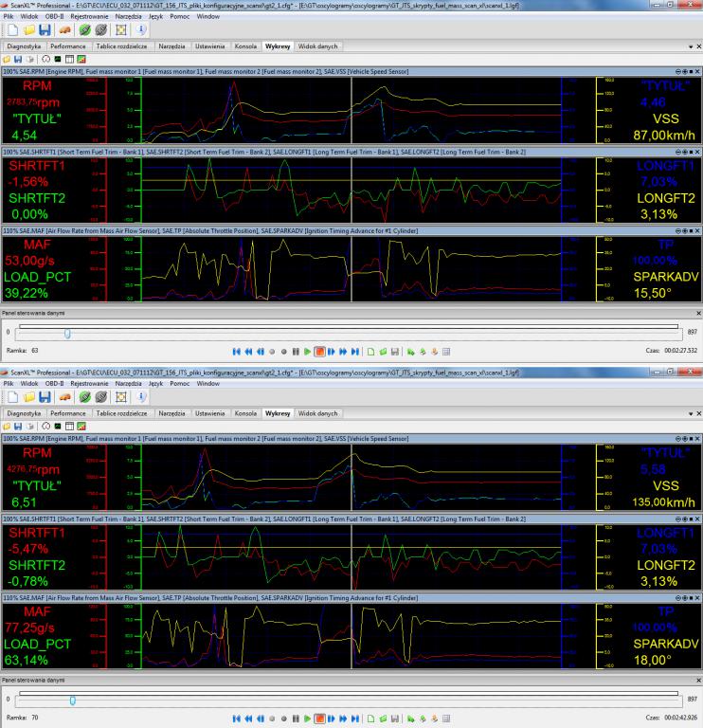Click the frame slider handle in the upper control panel
The height and width of the screenshot is (728, 703).
pos(66,333)
